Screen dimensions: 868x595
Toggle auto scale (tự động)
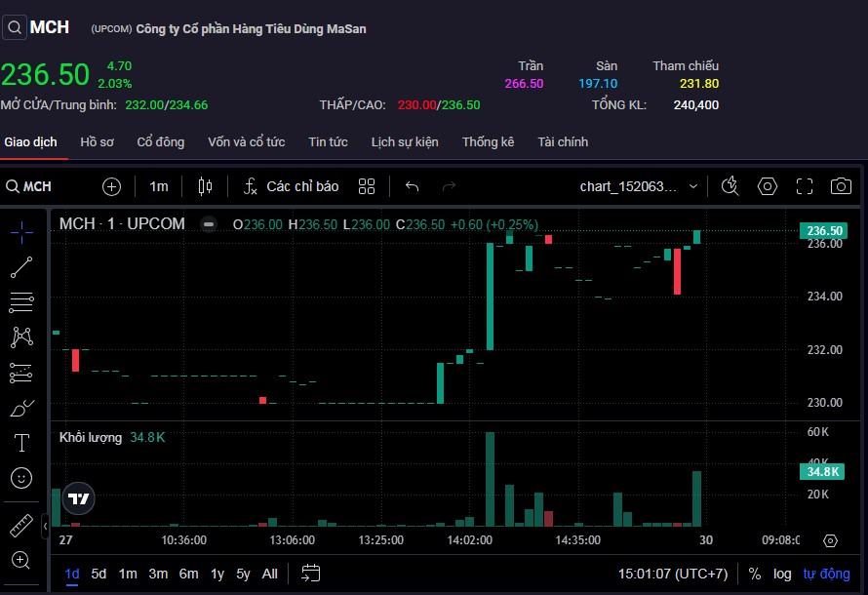(826, 574)
